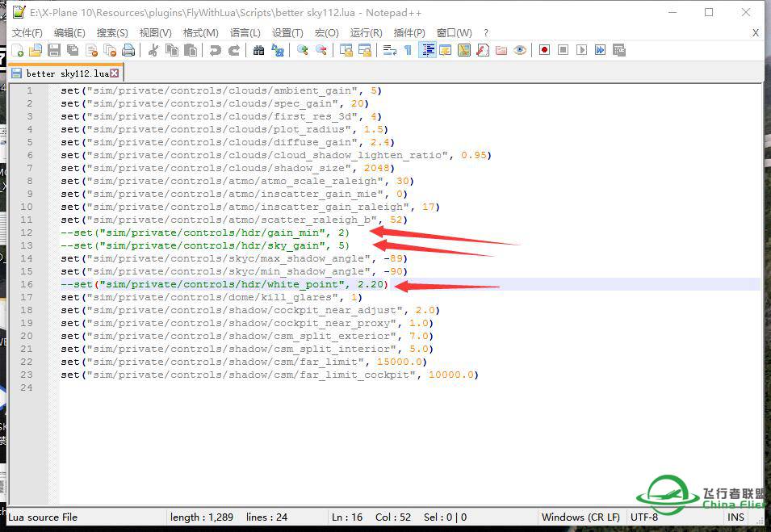771x532 pixels.
Task: Click the Stop macro recording icon
Action: point(563,50)
